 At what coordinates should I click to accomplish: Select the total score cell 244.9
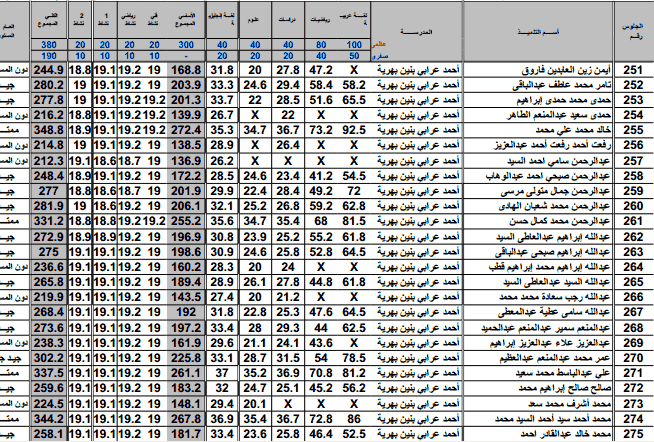tap(49, 70)
